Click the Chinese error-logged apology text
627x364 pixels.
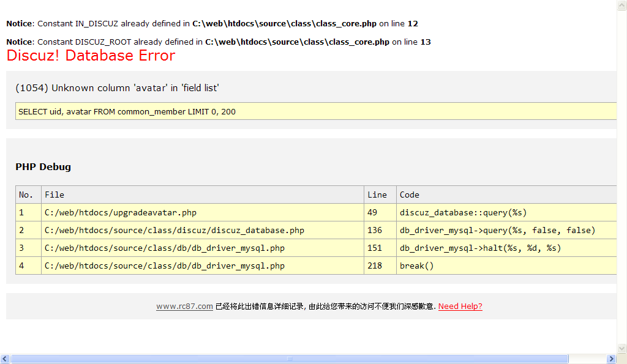pos(326,306)
